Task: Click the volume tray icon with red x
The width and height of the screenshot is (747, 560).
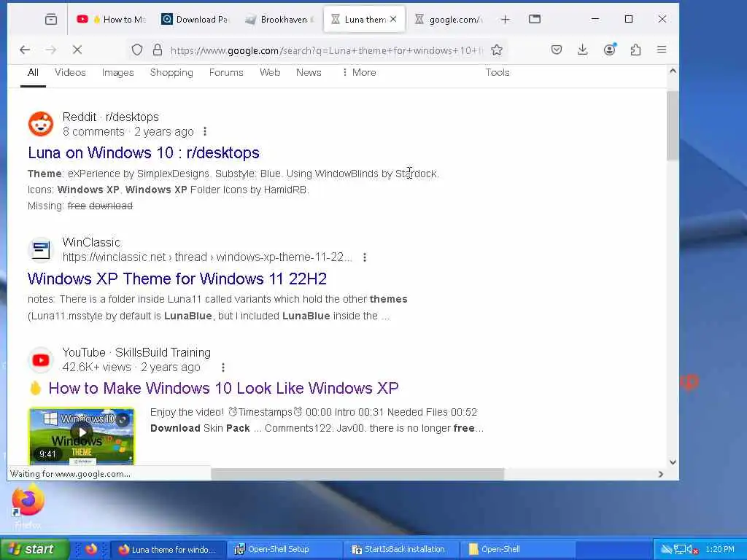Action: (x=693, y=550)
